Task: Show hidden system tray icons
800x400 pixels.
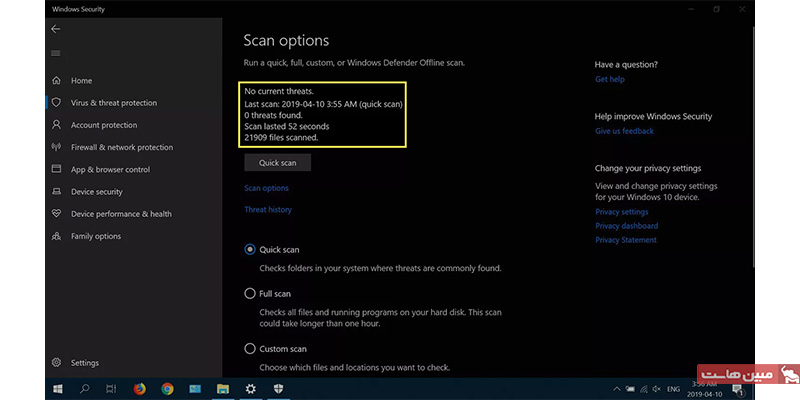Action: [x=616, y=389]
